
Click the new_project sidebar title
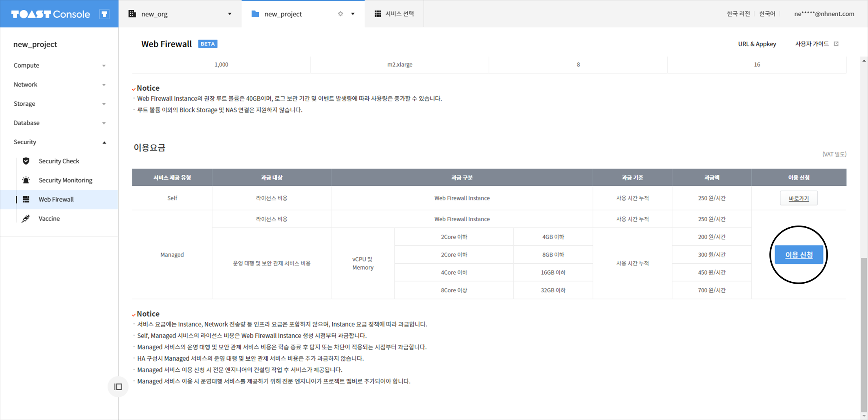tap(35, 44)
